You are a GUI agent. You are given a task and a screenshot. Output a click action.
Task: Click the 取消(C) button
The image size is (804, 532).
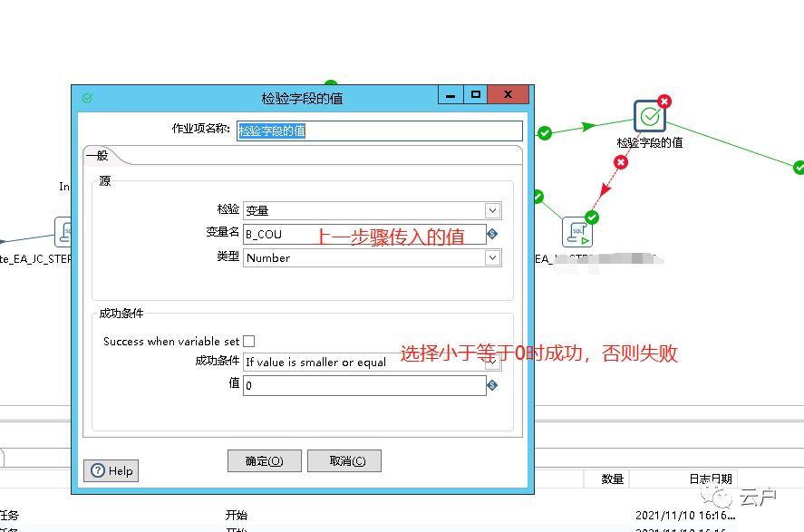[x=344, y=460]
